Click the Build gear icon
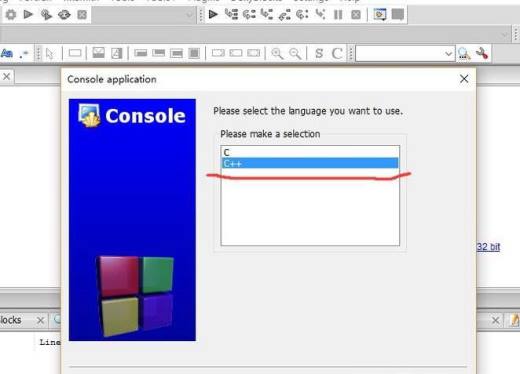520x374 pixels. pos(11,15)
